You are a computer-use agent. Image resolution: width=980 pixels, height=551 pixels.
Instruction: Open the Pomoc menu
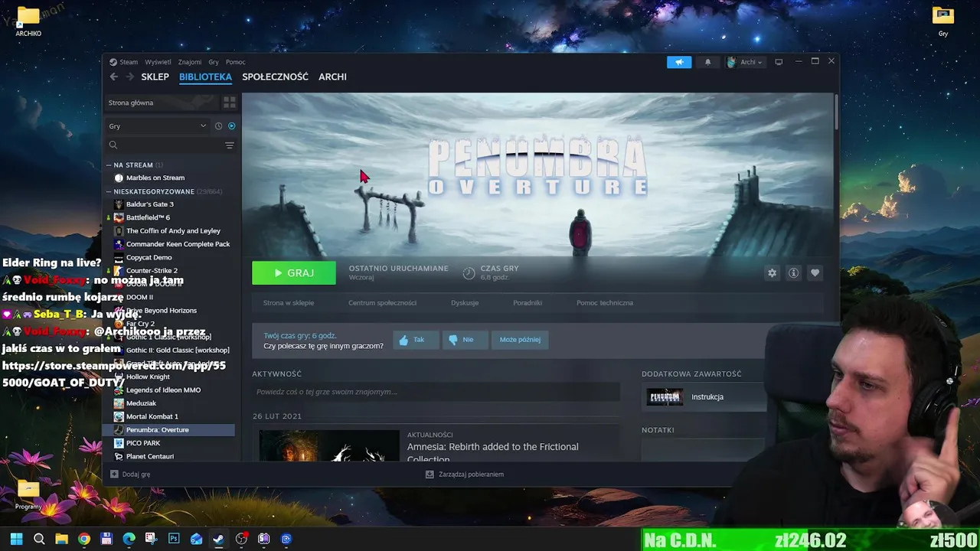(x=236, y=62)
